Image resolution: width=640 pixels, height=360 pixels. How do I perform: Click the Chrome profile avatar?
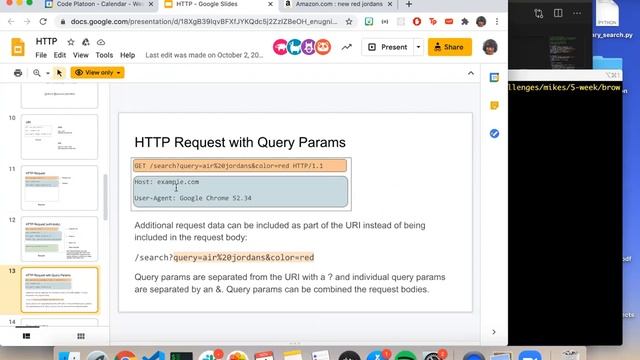point(481,22)
